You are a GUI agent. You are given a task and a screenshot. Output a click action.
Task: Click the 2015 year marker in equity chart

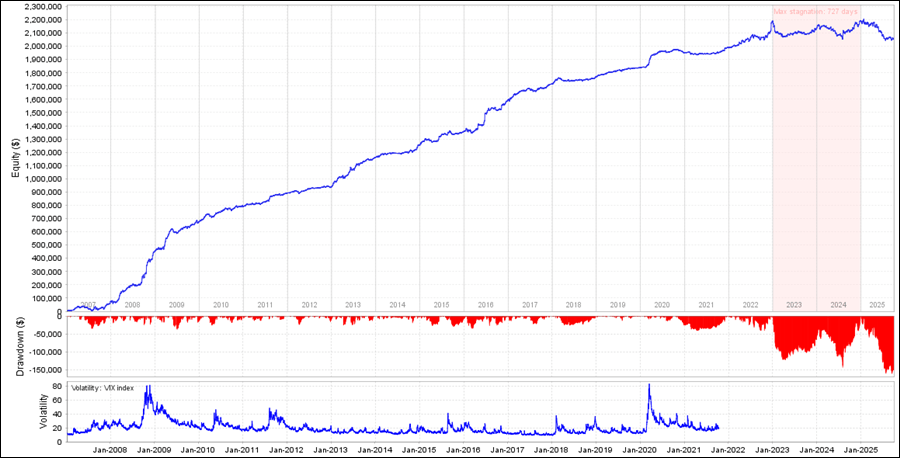[x=441, y=304]
